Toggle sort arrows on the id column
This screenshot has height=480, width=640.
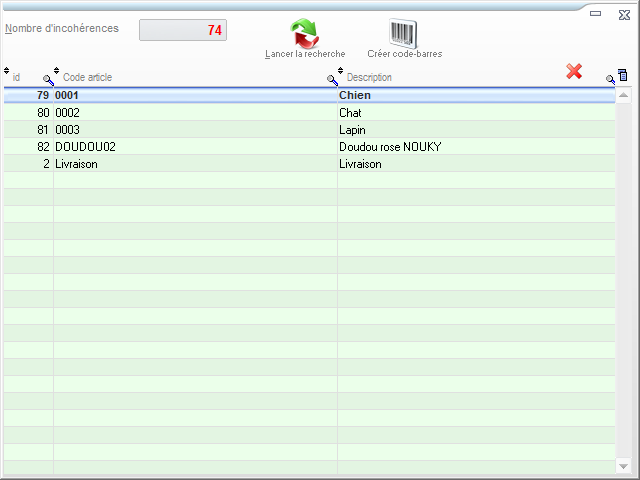click(x=7, y=71)
